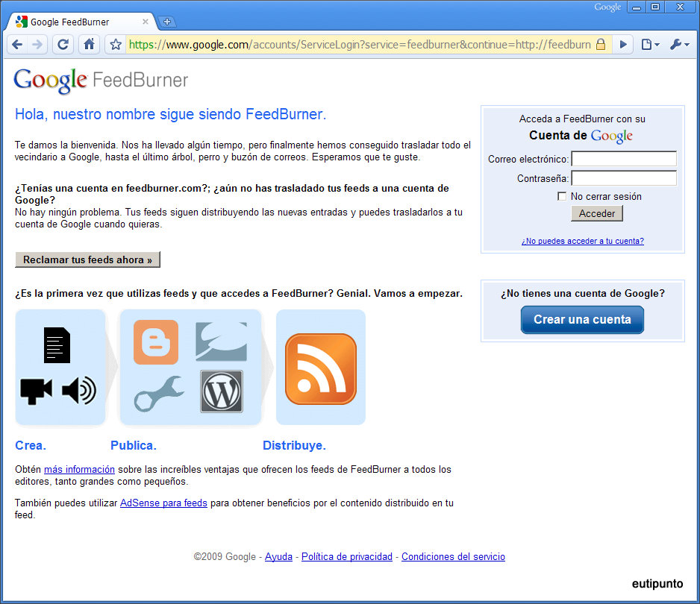Image resolution: width=700 pixels, height=604 pixels.
Task: Click the large orange RSS feed icon
Action: [x=321, y=369]
